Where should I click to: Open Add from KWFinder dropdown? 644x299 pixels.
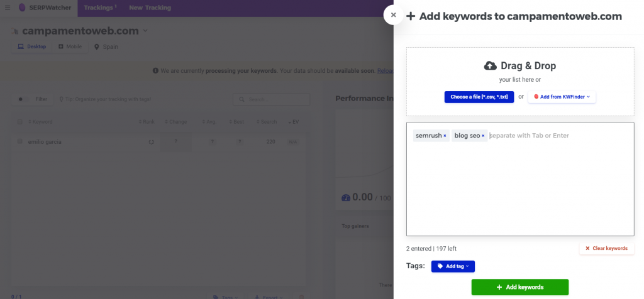click(x=562, y=97)
